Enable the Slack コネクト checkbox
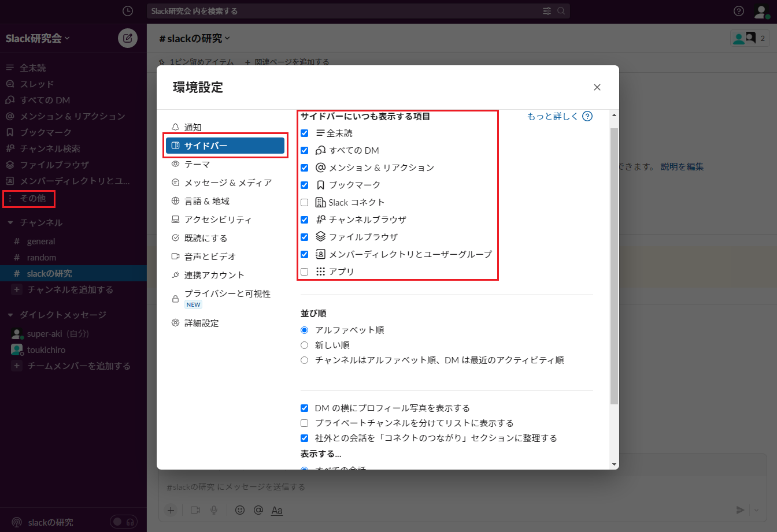 pos(305,203)
